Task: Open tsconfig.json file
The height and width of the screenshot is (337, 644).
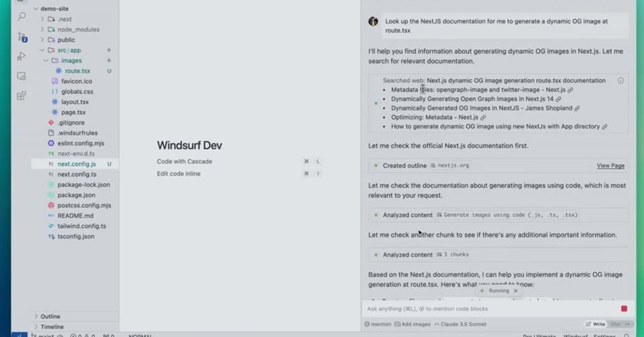Action: 76,236
